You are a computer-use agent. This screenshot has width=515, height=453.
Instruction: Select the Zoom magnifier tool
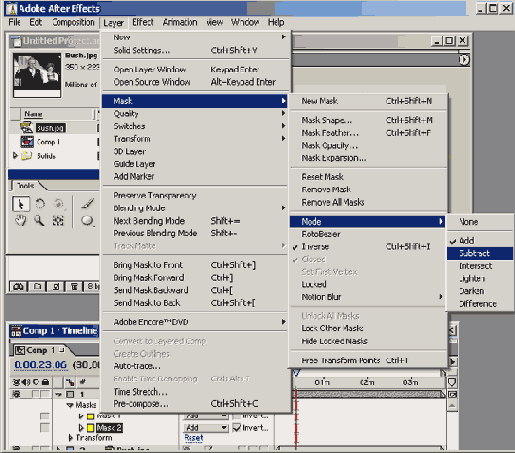click(39, 220)
